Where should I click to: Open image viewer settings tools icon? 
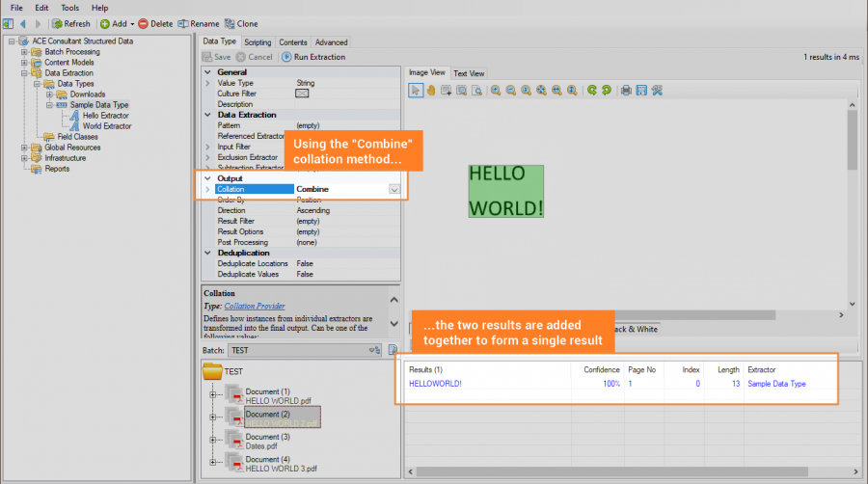pos(656,90)
